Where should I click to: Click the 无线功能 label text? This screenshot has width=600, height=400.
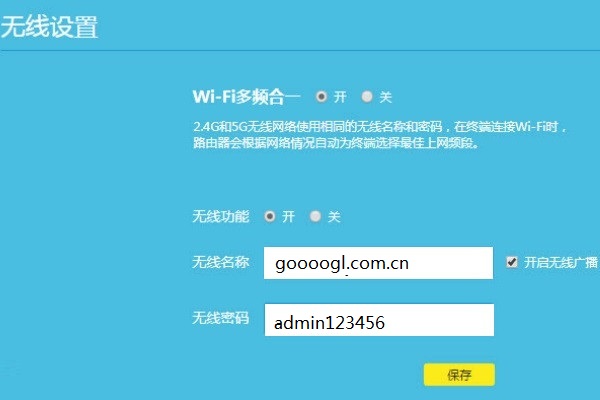220,216
